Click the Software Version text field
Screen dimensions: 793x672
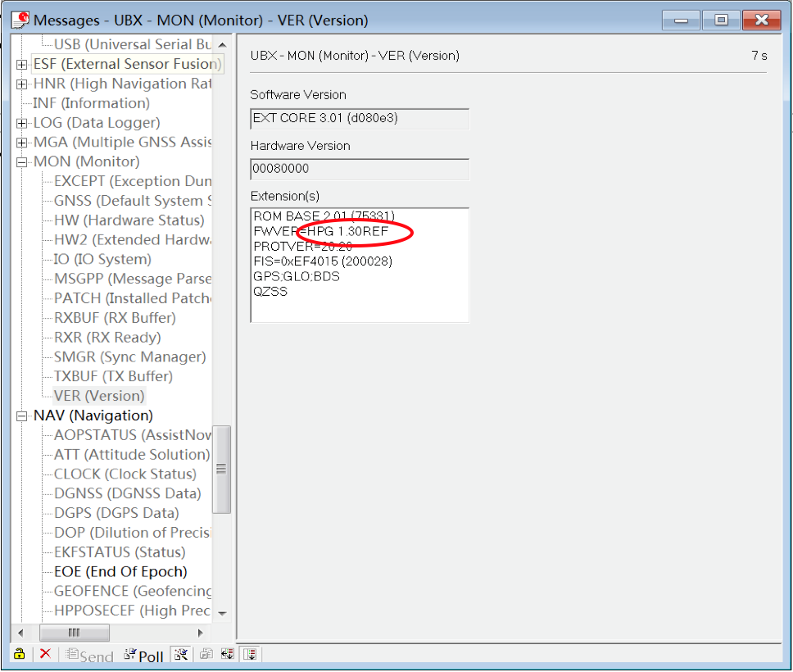click(359, 118)
